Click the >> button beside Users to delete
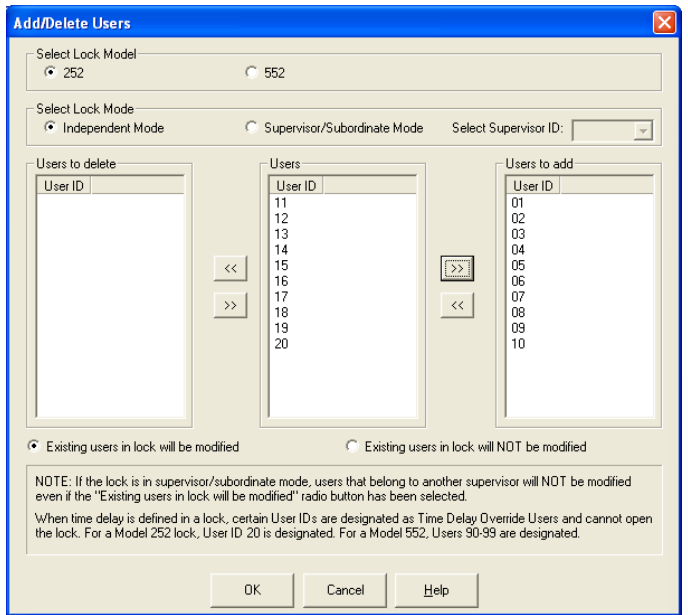The image size is (688, 615). [x=230, y=305]
